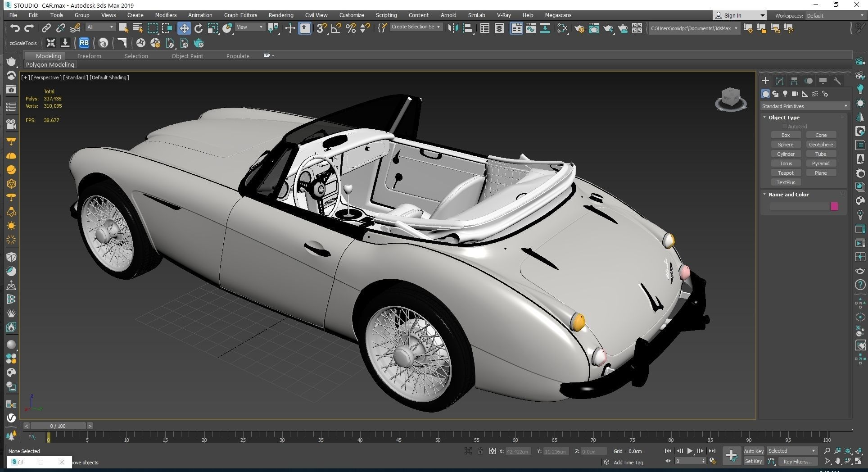Activate the Select and Move tool
This screenshot has width=868, height=472.
(x=184, y=28)
